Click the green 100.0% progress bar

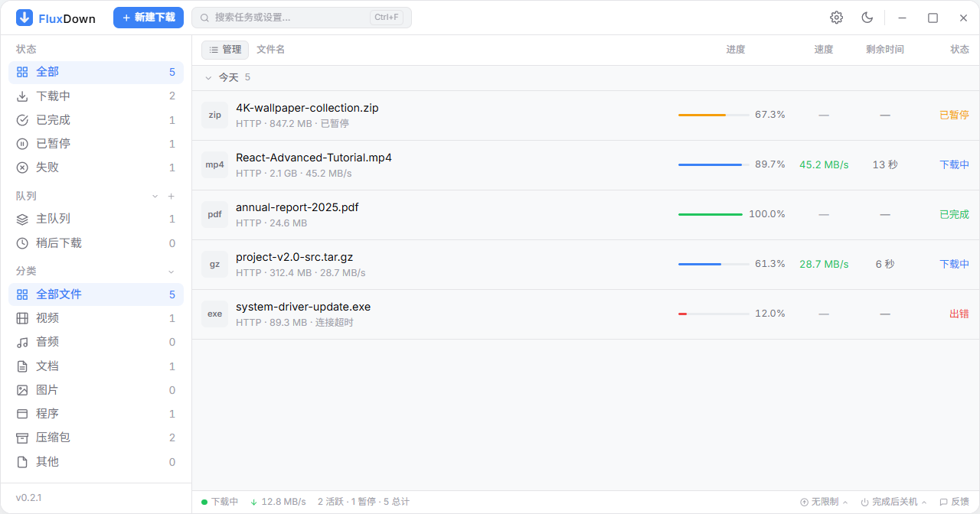[710, 214]
